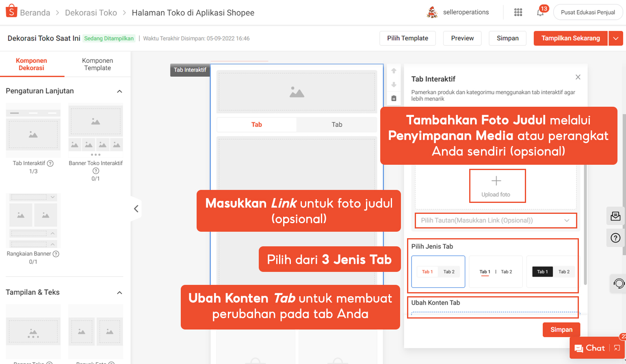
Task: Open the notifications bell icon
Action: (540, 12)
